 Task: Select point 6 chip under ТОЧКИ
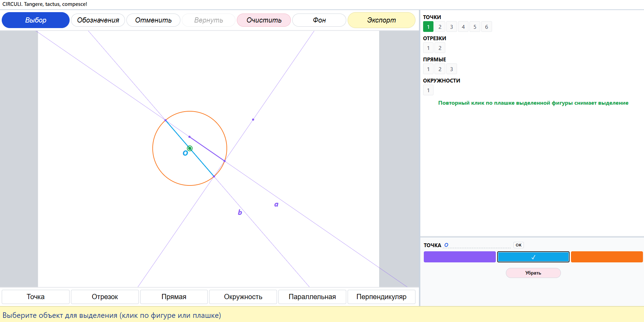pos(486,27)
